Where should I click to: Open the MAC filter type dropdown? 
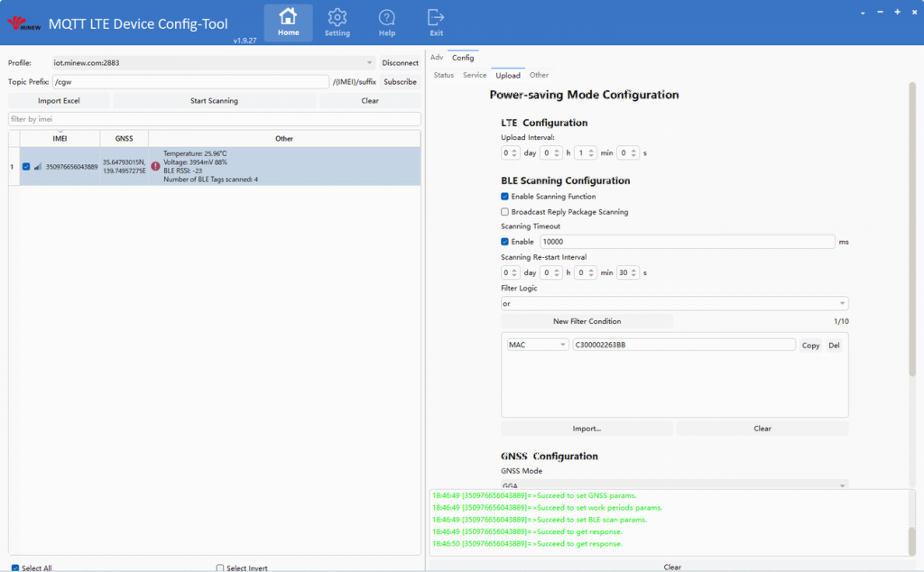[538, 345]
